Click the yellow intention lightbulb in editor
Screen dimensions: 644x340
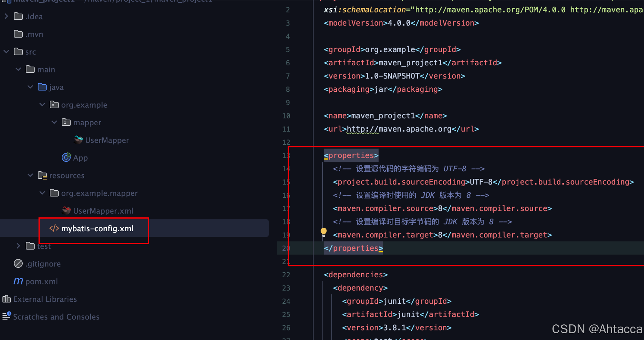click(x=324, y=232)
